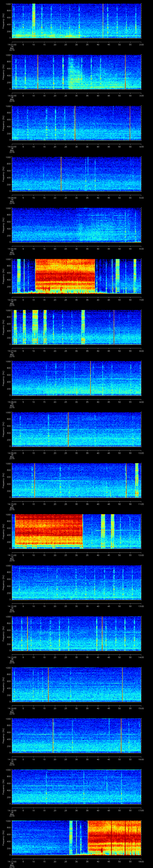Image resolution: width=153 pixels, height=868 pixels.
Task: Click the red vertical line near 23 seconds in the 14:04 spectrogram
Action: [61, 174]
